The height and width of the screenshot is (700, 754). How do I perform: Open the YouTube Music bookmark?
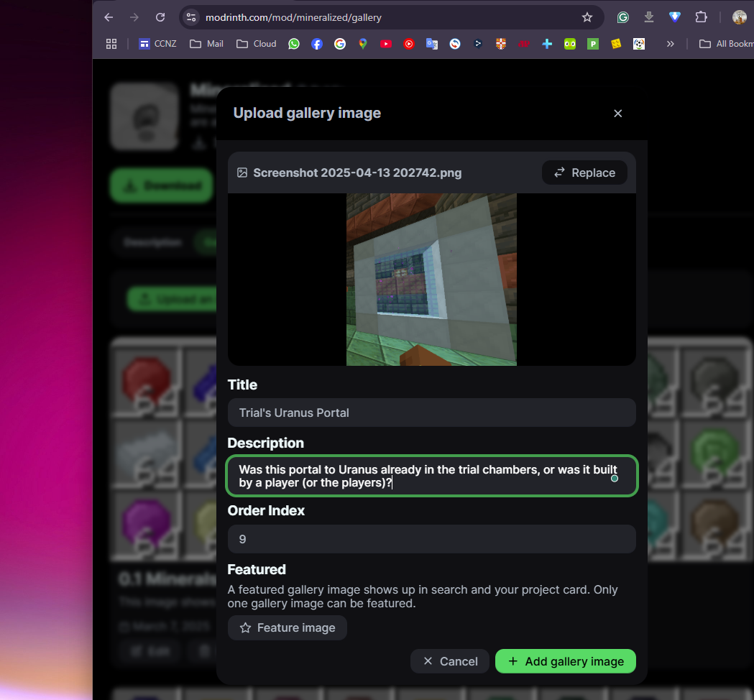(409, 44)
